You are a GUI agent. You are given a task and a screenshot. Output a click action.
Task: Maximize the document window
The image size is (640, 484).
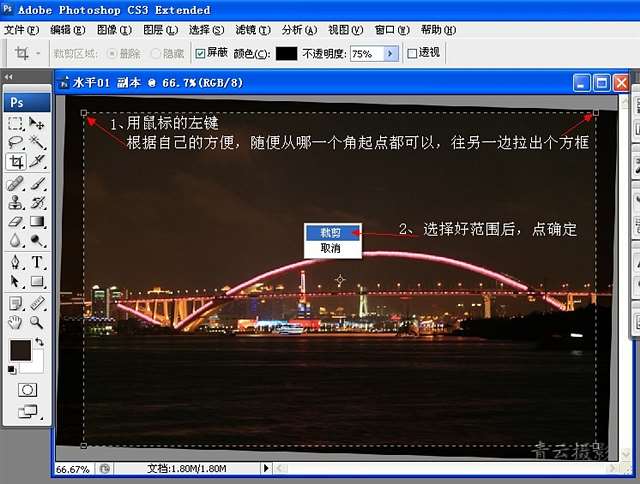tap(601, 83)
